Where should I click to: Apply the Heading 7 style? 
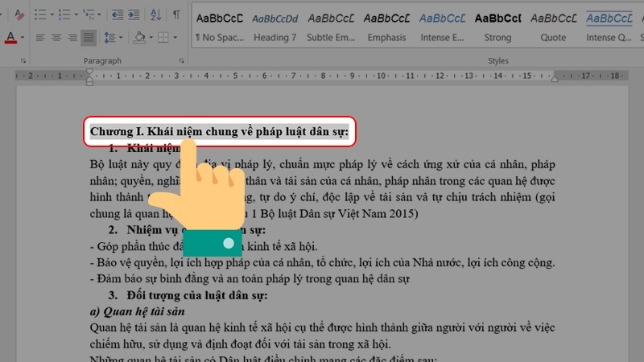[x=275, y=27]
